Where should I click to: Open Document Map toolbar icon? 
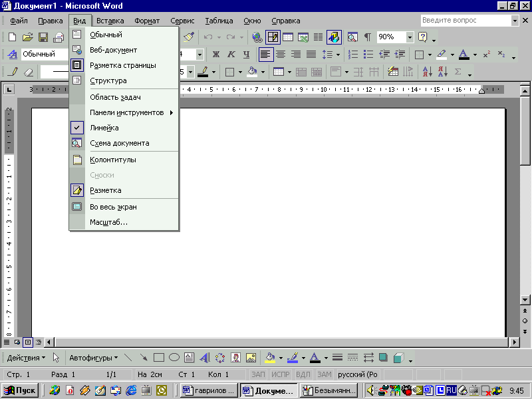click(x=352, y=37)
